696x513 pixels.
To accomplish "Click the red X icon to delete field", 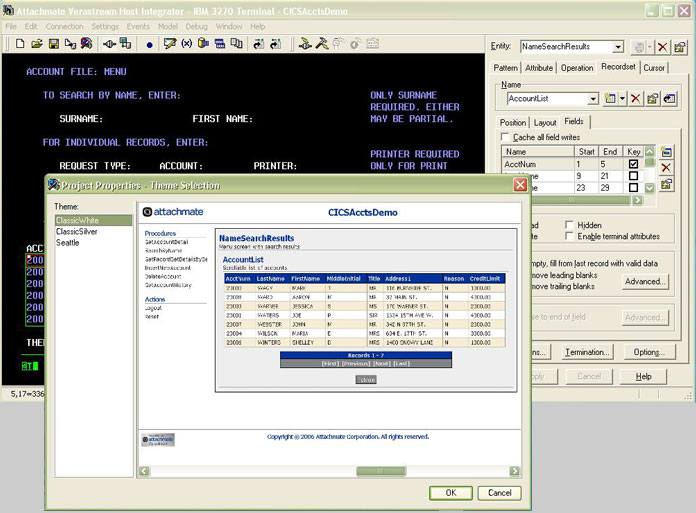I will click(667, 168).
